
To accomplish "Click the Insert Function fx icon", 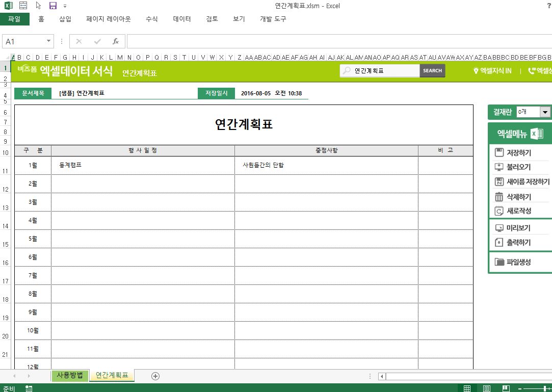I will (116, 42).
